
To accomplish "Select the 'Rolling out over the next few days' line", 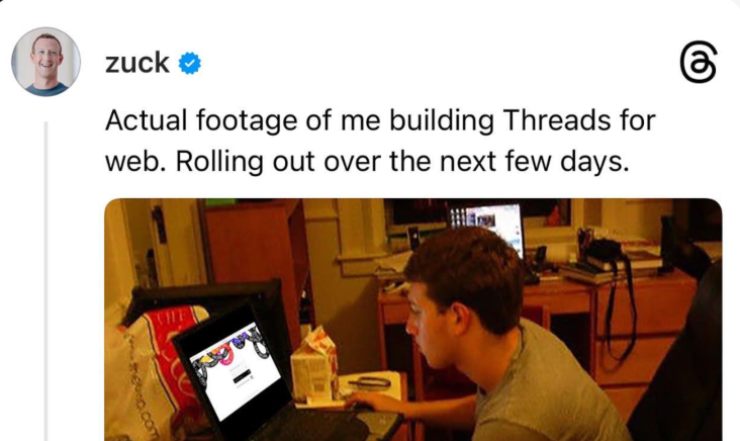I will 403,162.
